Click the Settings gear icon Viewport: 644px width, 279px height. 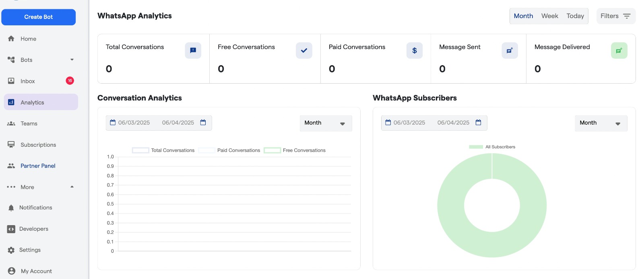pyautogui.click(x=11, y=250)
